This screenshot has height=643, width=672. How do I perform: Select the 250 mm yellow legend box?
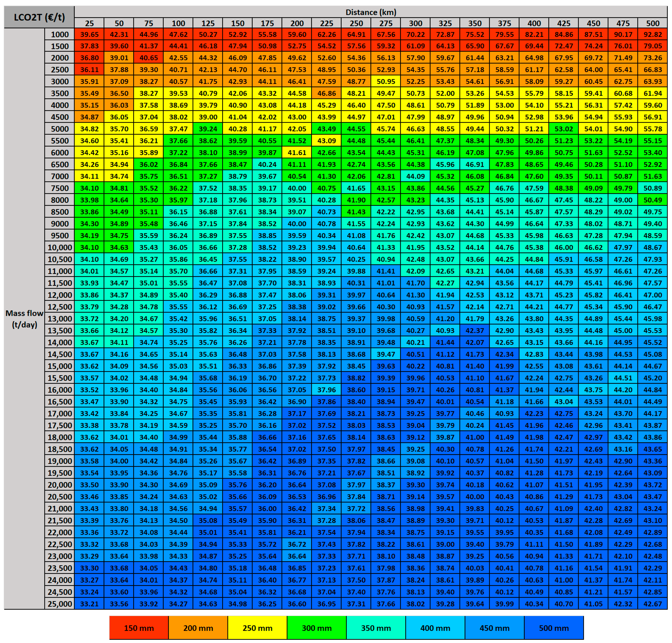point(257,628)
